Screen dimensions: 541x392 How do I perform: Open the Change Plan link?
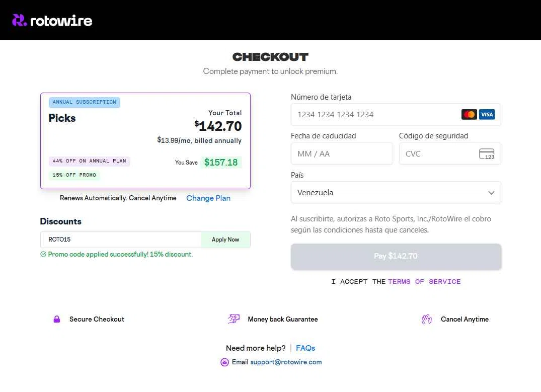coord(208,198)
